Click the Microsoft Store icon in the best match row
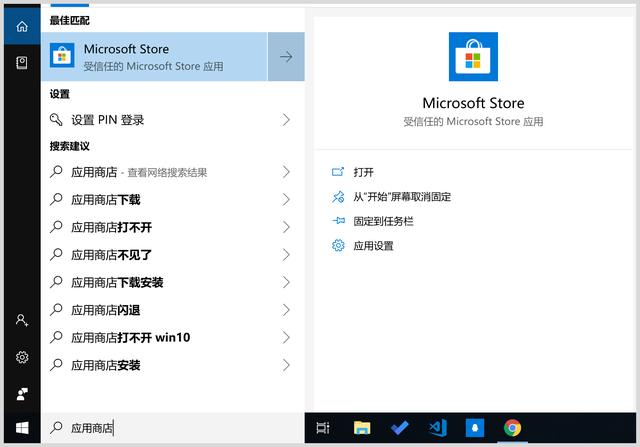The image size is (640, 447). [x=62, y=56]
